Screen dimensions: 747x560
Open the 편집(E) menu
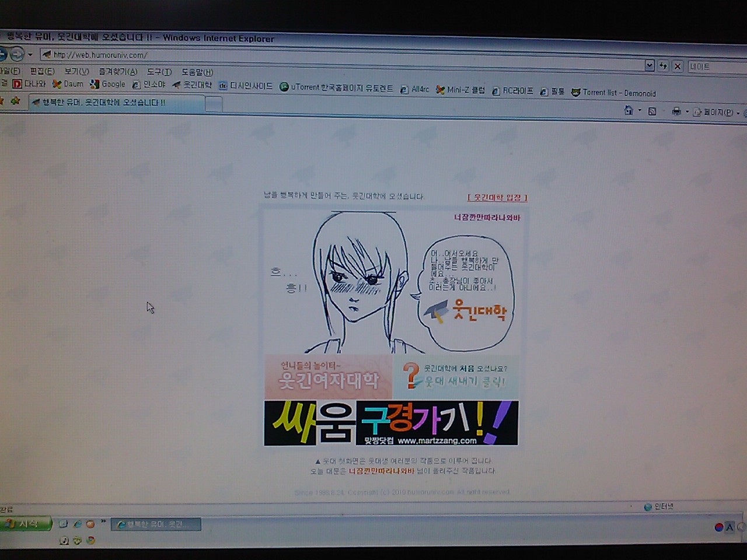[x=42, y=71]
